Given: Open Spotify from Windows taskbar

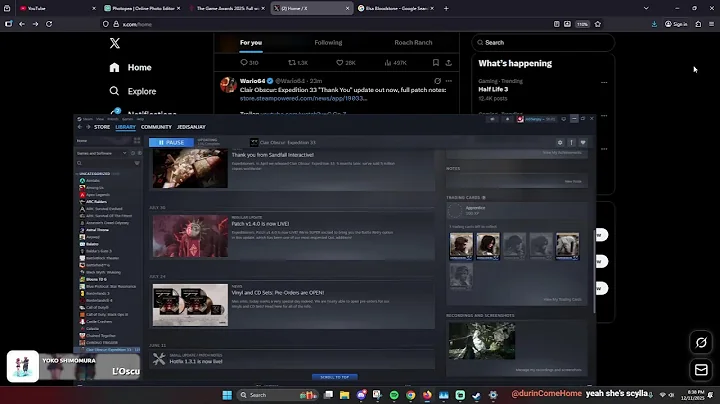Looking at the screenshot, I should [x=394, y=395].
